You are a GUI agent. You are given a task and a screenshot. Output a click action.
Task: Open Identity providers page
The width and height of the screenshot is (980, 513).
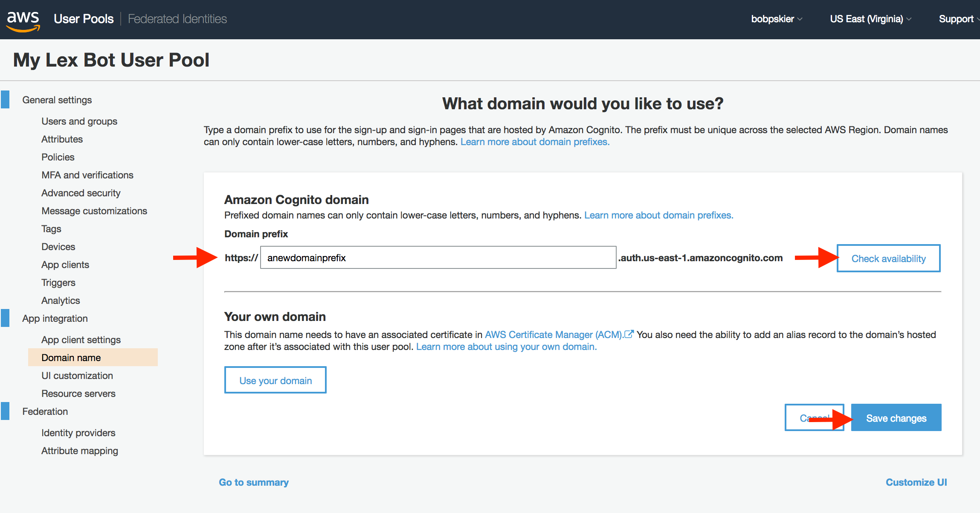click(x=78, y=433)
